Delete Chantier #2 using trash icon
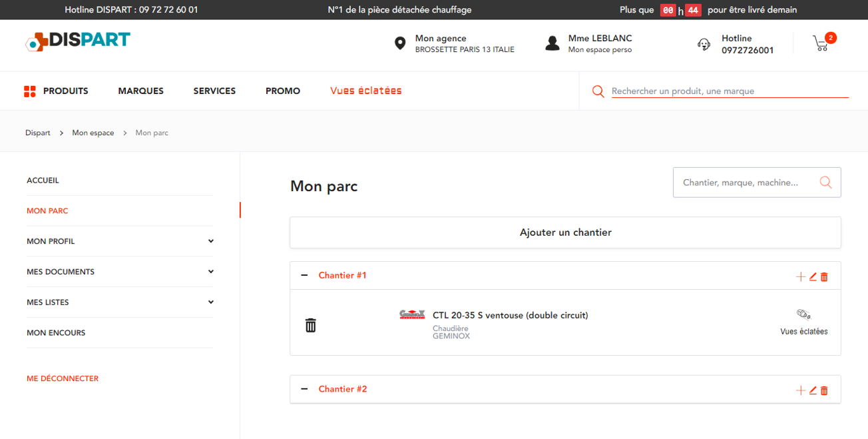868x439 pixels. coord(824,390)
